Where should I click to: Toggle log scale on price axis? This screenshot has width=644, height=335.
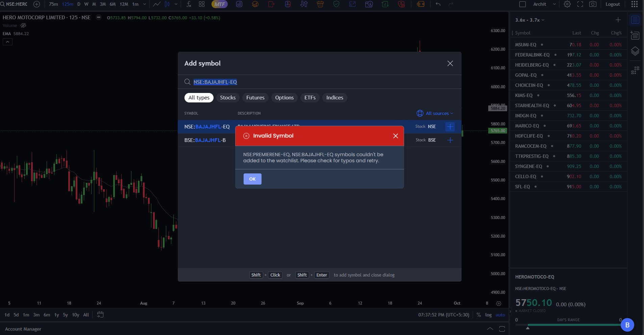(488, 315)
